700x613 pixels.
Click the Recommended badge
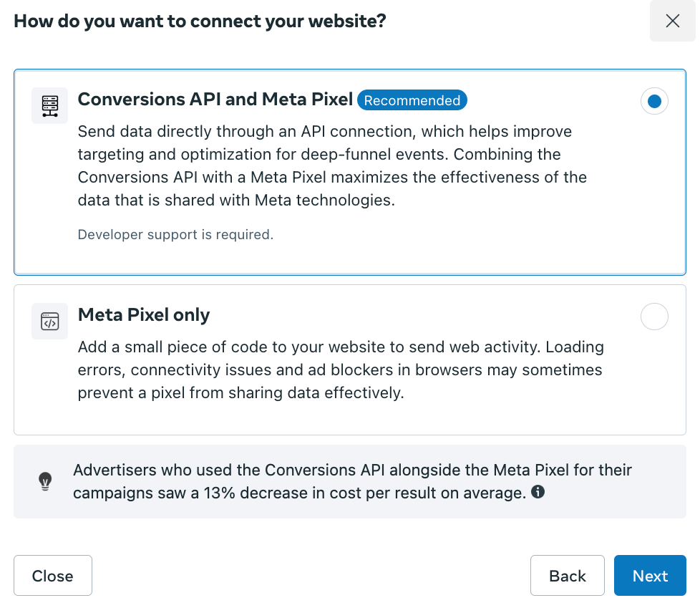[x=412, y=100]
